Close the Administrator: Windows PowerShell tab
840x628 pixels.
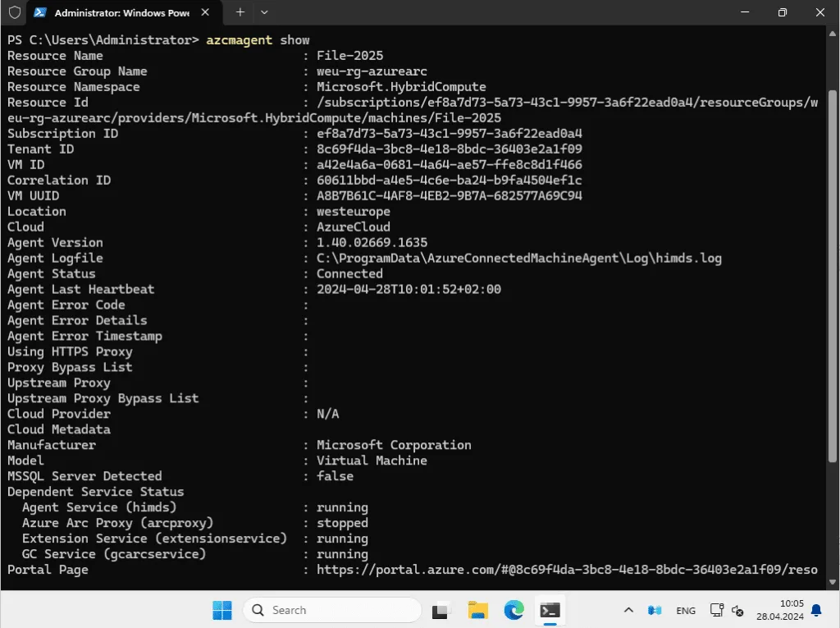click(x=205, y=12)
